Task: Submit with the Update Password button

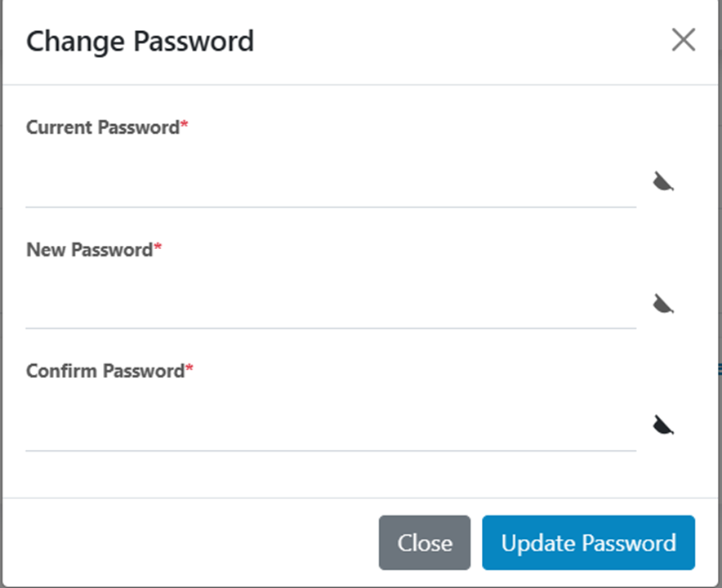Action: (588, 543)
